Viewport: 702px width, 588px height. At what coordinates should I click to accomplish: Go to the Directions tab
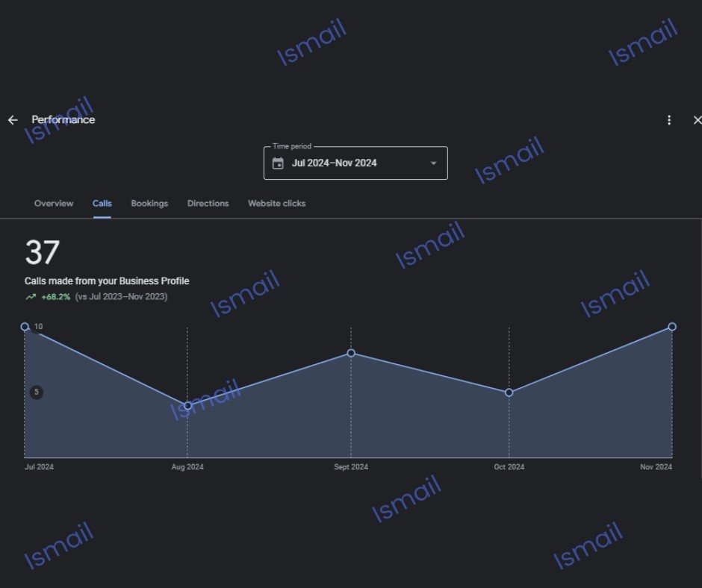[x=208, y=204]
